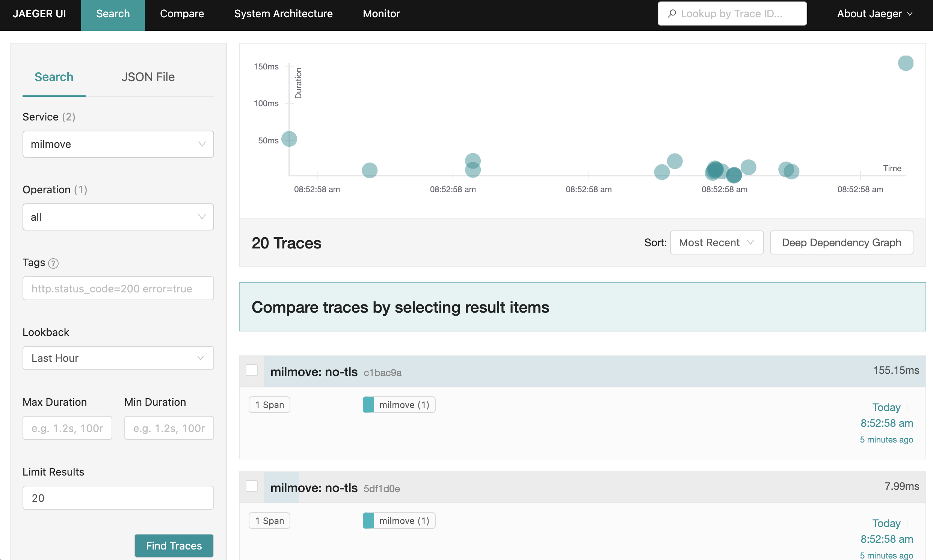Image resolution: width=933 pixels, height=560 pixels.
Task: Open the Deep Dependency Graph
Action: click(841, 242)
